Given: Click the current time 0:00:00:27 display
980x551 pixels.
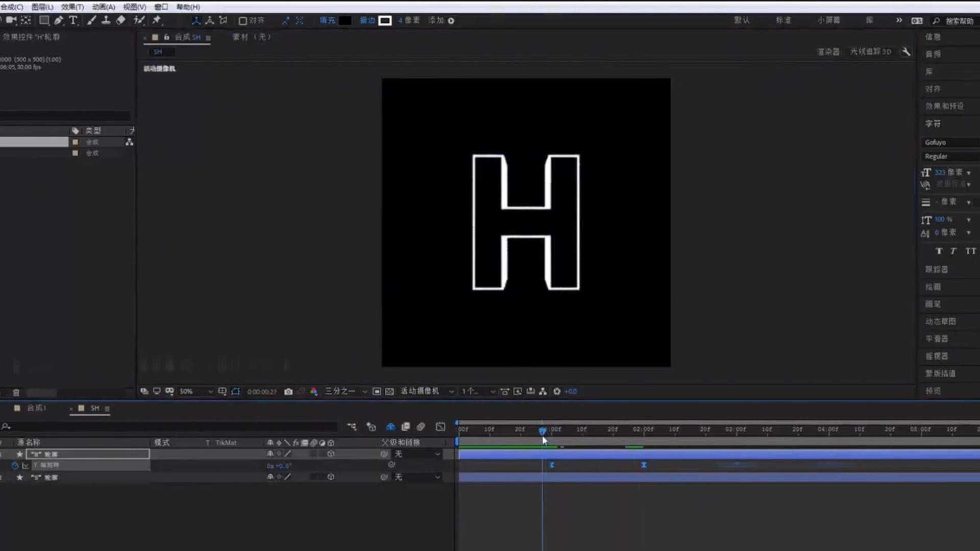Looking at the screenshot, I should 262,392.
